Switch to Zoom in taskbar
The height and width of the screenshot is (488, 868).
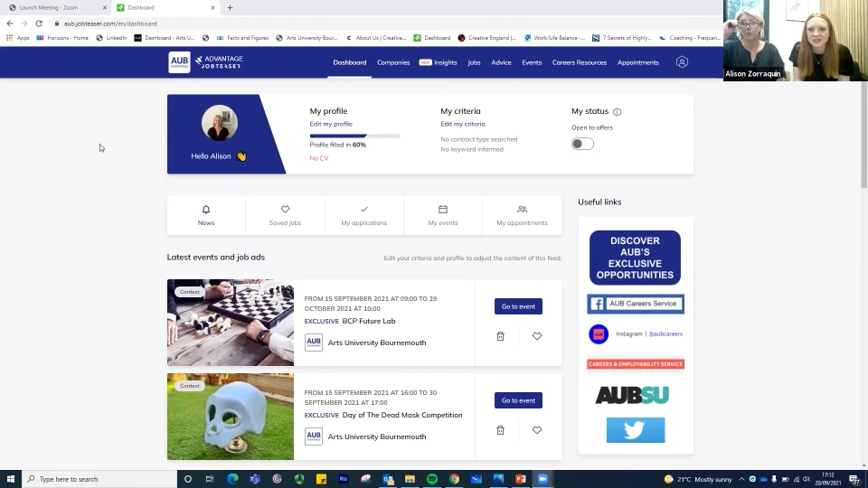click(542, 479)
